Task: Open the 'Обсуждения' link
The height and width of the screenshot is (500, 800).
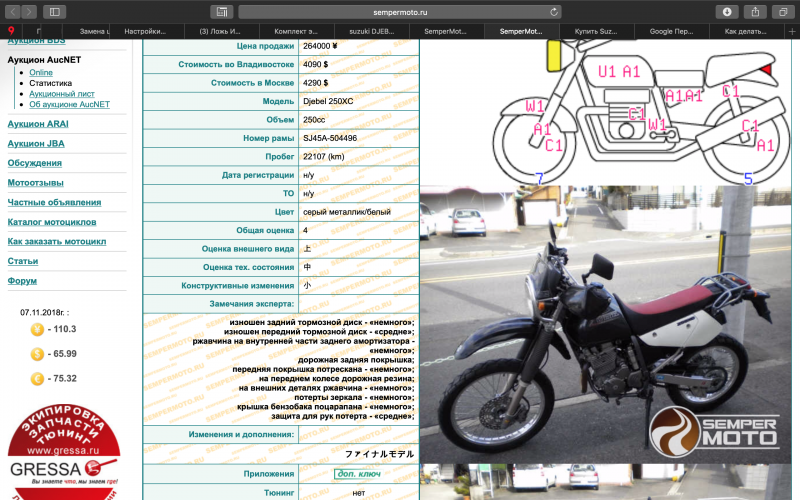Action: [35, 163]
